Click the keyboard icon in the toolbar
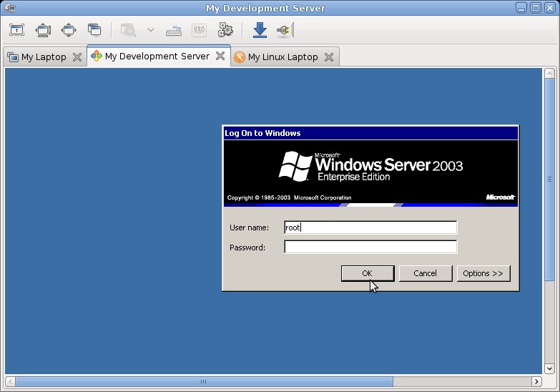 click(x=174, y=30)
